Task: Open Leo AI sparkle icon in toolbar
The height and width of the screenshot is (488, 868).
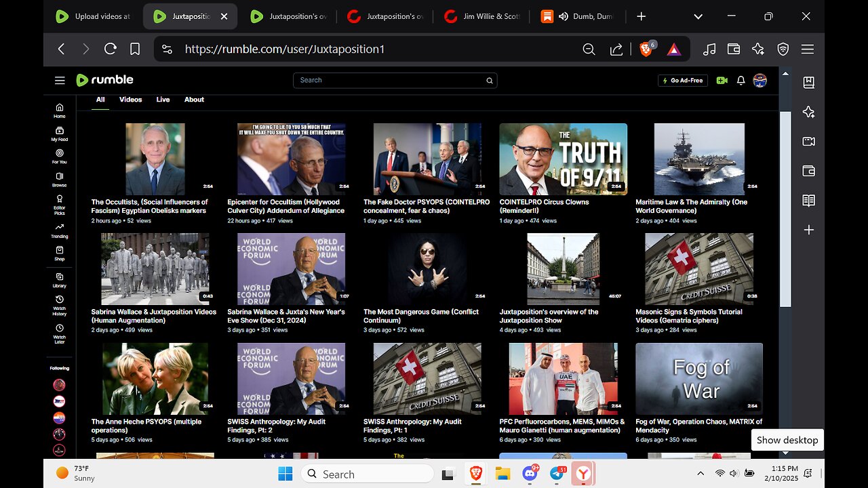Action: point(758,49)
